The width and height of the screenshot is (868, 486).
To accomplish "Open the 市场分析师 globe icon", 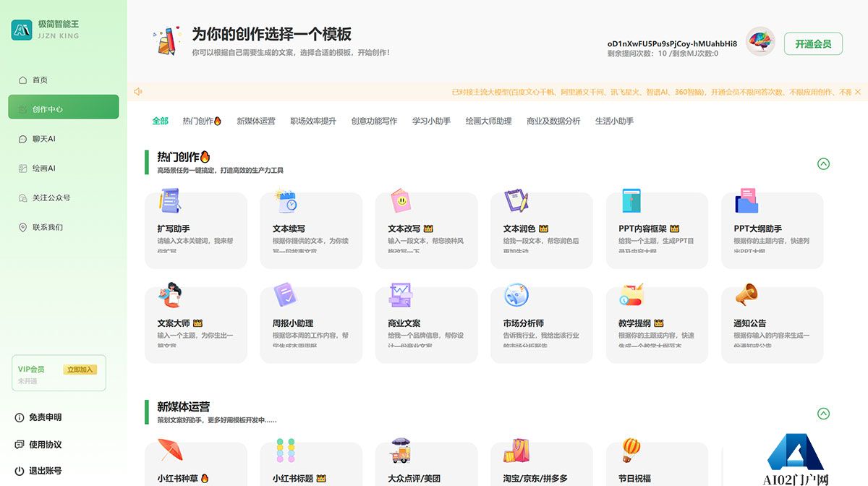I will [x=516, y=295].
